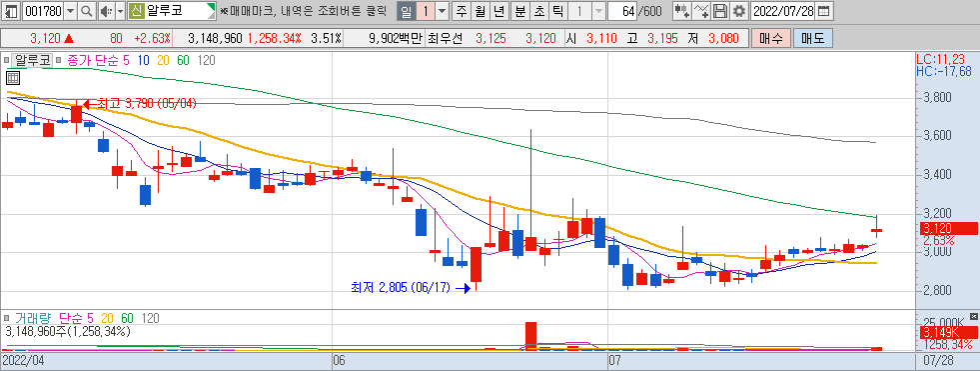This screenshot has height=371, width=980.
Task: Click the panel layout icon beside stock code
Action: [11, 11]
